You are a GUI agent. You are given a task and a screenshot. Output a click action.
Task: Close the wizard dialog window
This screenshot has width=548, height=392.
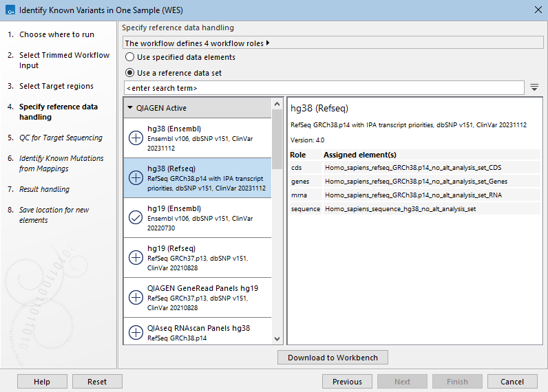(x=538, y=10)
